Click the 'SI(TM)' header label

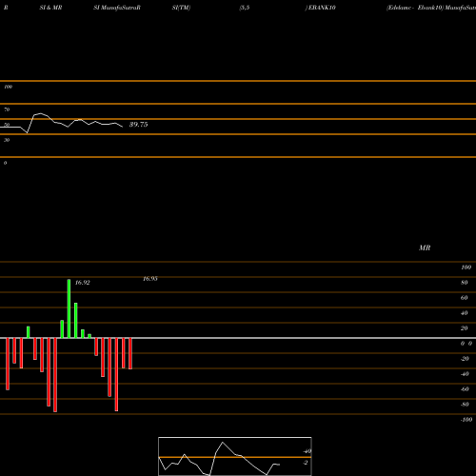pyautogui.click(x=181, y=8)
